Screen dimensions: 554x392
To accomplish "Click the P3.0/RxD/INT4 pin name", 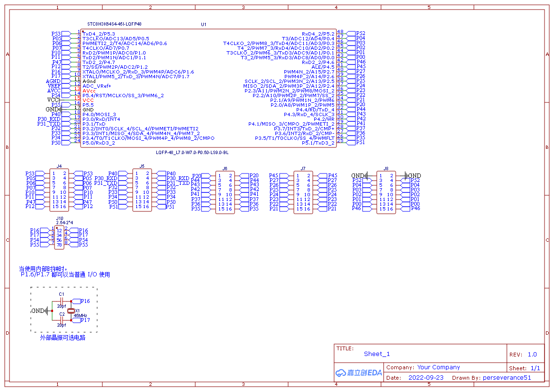I will pos(101,119).
